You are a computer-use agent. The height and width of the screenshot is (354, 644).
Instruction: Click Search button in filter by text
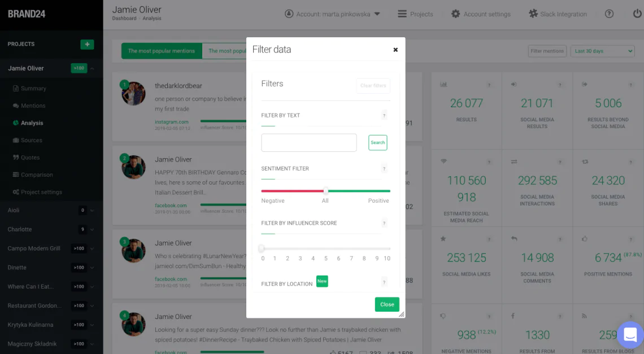[x=377, y=142]
